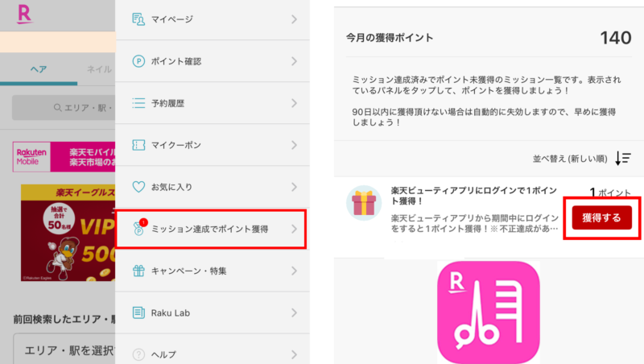Expand マイページ chevron arrow
Image resolution: width=644 pixels, height=364 pixels.
pyautogui.click(x=294, y=19)
